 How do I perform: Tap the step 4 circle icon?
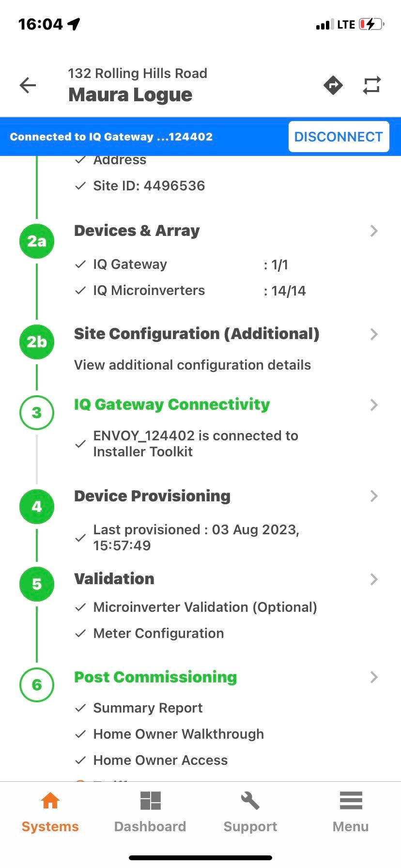(37, 507)
